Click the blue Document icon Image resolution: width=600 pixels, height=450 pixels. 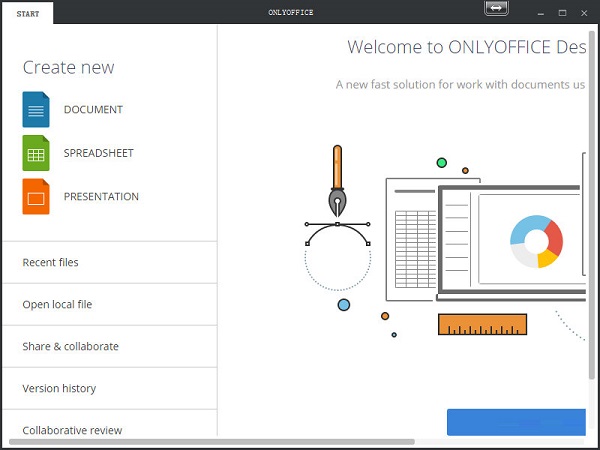[x=36, y=109]
